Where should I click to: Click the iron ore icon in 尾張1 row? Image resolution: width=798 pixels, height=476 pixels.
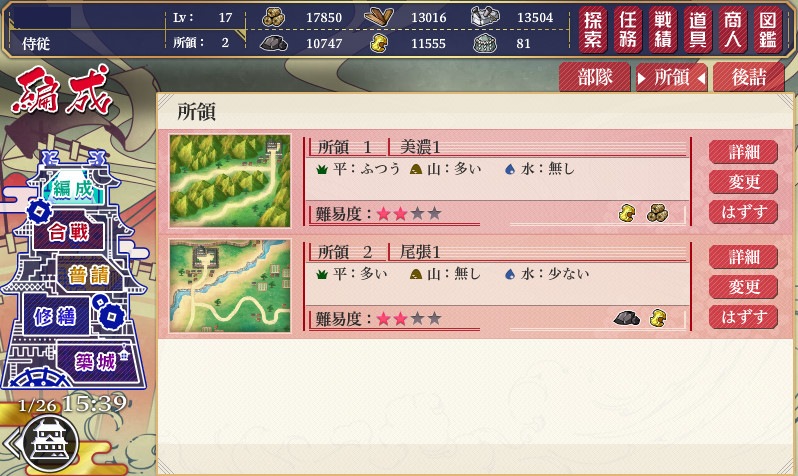pos(626,318)
